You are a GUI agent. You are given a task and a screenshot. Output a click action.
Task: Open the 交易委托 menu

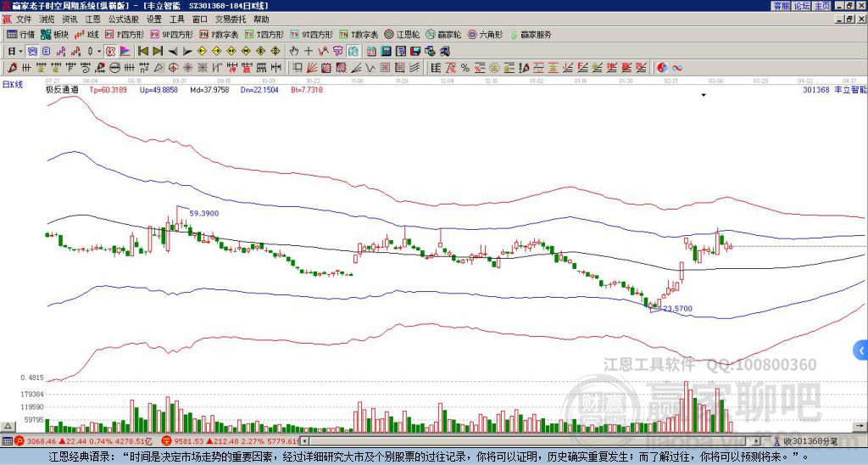231,20
